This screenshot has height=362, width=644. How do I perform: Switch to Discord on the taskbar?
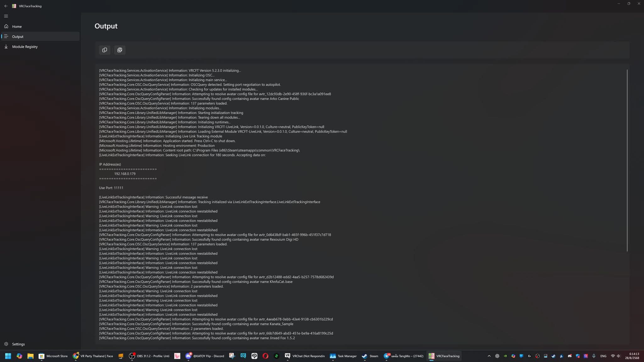(205, 356)
